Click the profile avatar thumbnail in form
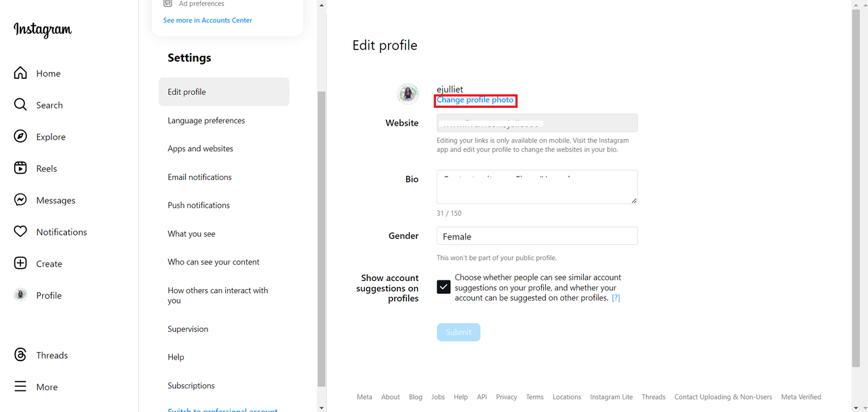868x412 pixels. tap(408, 94)
